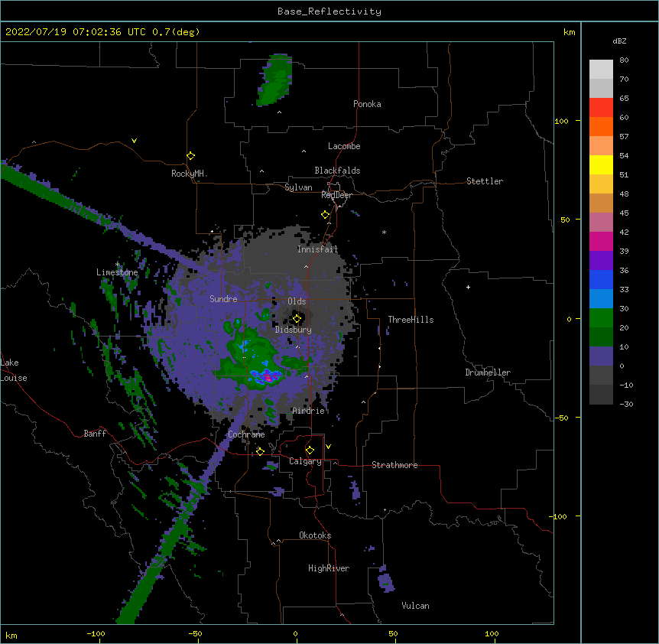Image resolution: width=659 pixels, height=644 pixels.
Task: Click the Calgary city label
Action: pos(305,461)
